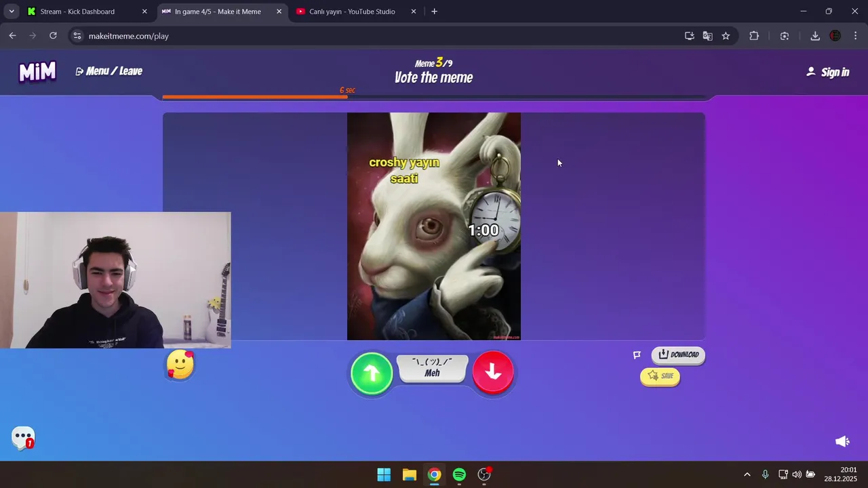
Task: Downvote the meme with red arrow button
Action: point(493,371)
